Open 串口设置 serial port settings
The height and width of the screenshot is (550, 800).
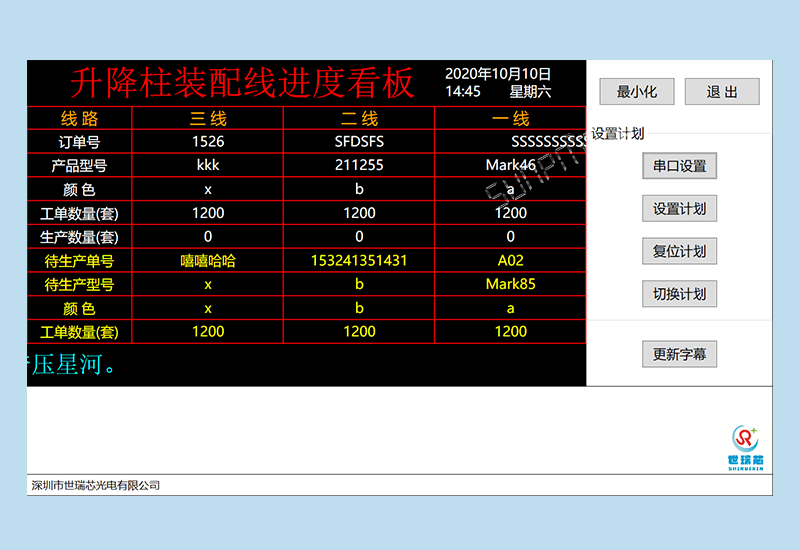click(679, 166)
